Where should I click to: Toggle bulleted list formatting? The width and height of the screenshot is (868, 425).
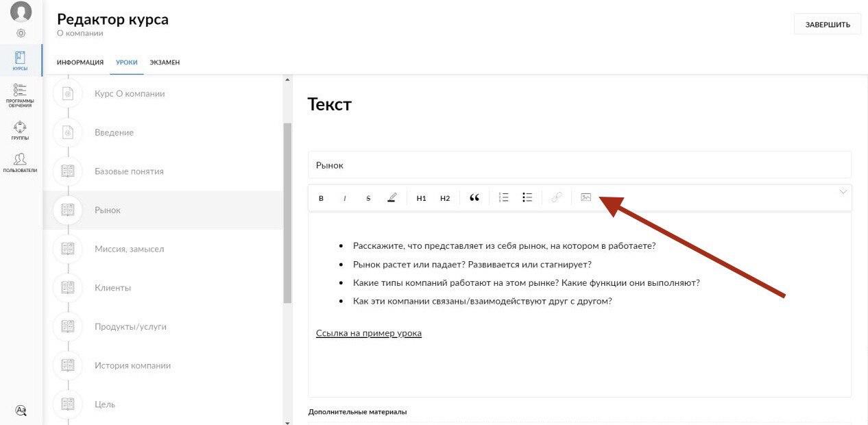[x=527, y=197]
